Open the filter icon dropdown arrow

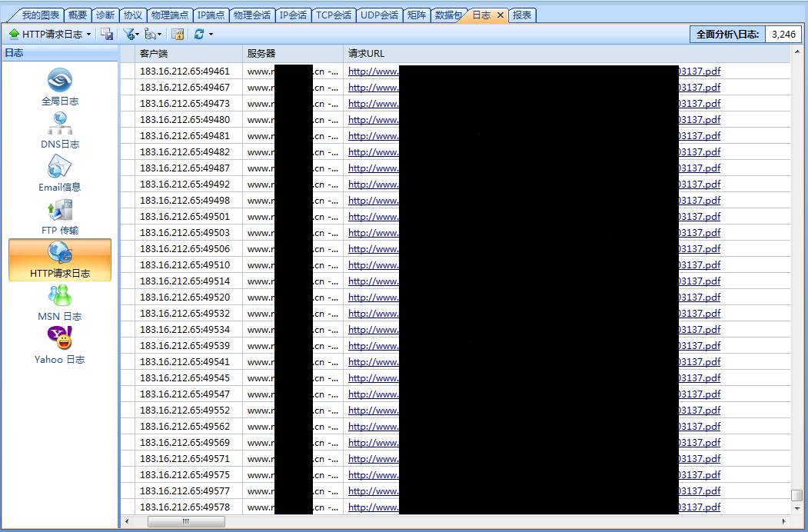click(137, 35)
